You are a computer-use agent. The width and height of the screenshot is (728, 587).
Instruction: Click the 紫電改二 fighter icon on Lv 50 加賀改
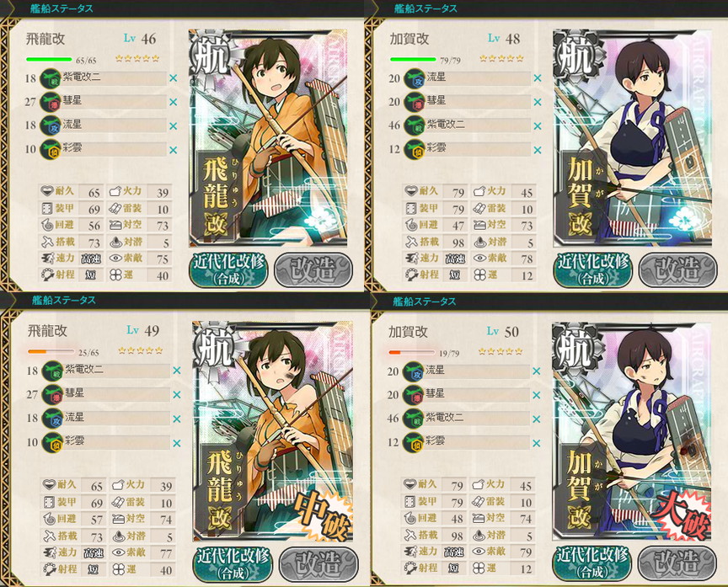coord(412,419)
